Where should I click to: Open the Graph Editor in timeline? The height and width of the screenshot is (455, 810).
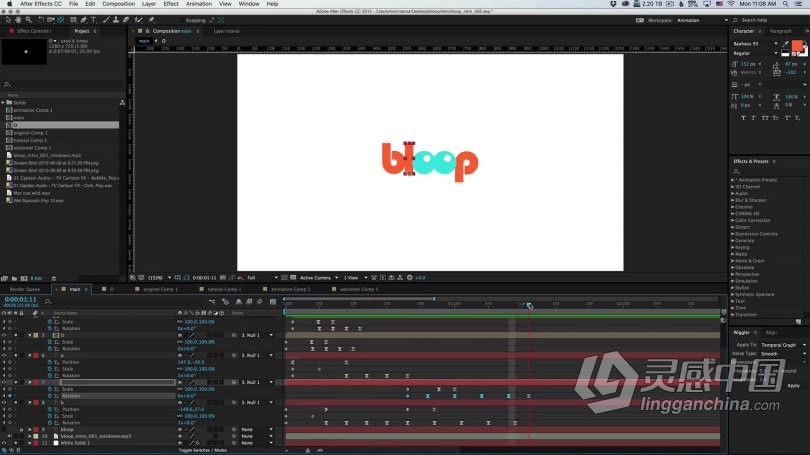click(x=273, y=302)
